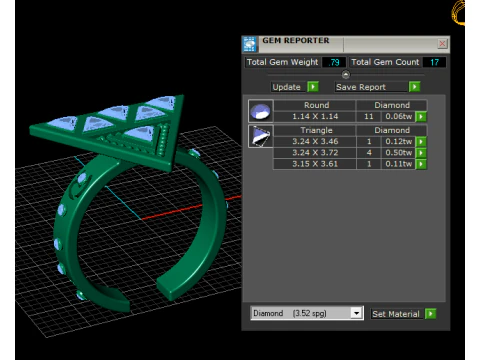Close the Gem Reporter panel

(442, 44)
